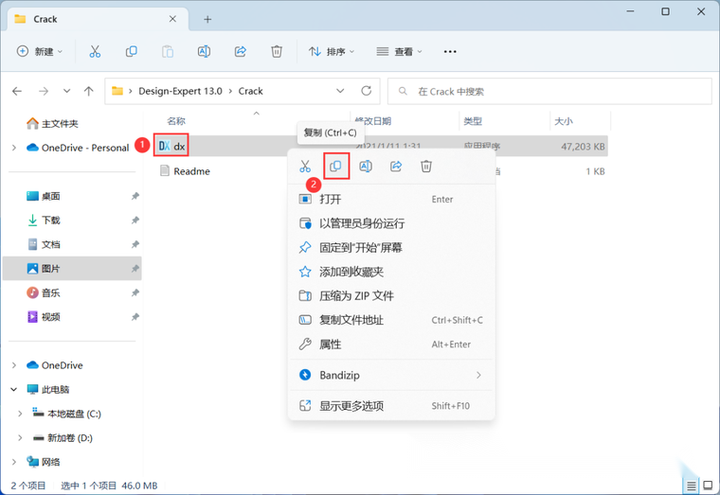Image resolution: width=720 pixels, height=495 pixels.
Task: Open 音乐 in the sidebar
Action: [x=44, y=292]
